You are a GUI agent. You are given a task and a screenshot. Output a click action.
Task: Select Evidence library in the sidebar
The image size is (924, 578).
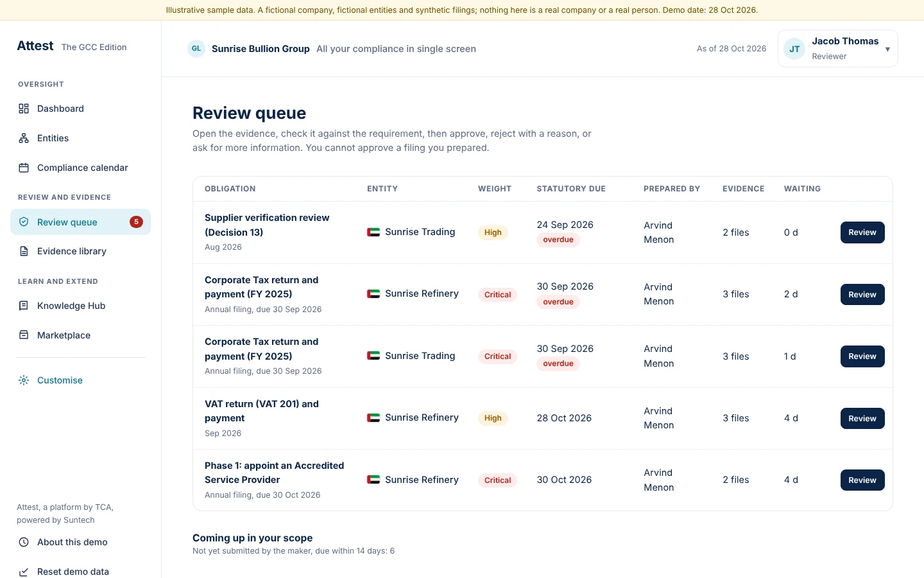[80, 251]
